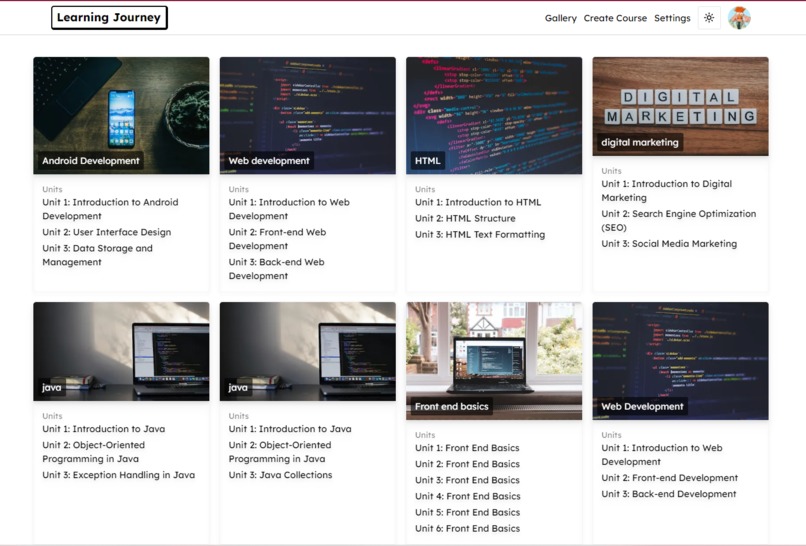Open Unit 3: HTML Text Formatting

pos(480,234)
